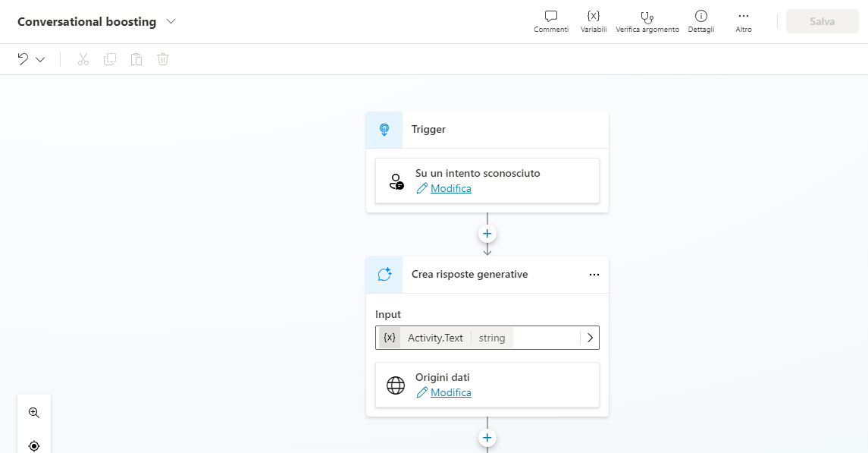868x453 pixels.
Task: Click the Activity.Text input field
Action: [487, 338]
